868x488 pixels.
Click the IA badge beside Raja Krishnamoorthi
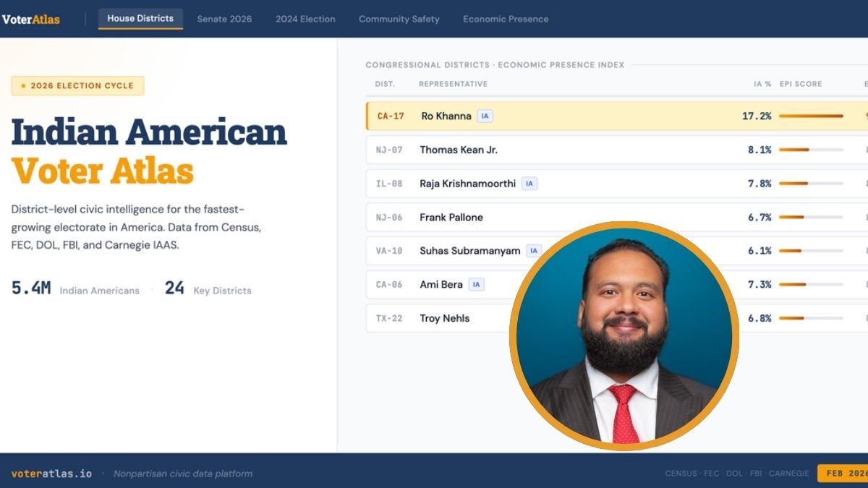point(529,184)
